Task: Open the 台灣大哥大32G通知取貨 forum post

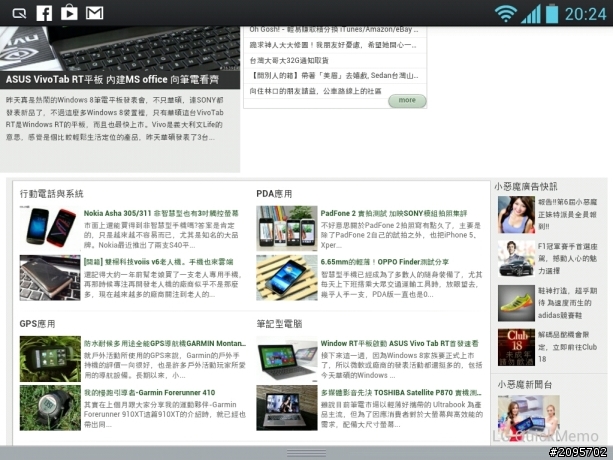Action: click(x=289, y=61)
